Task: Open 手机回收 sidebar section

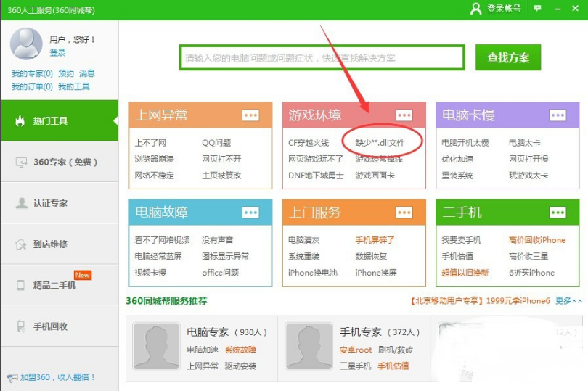Action: coord(60,326)
